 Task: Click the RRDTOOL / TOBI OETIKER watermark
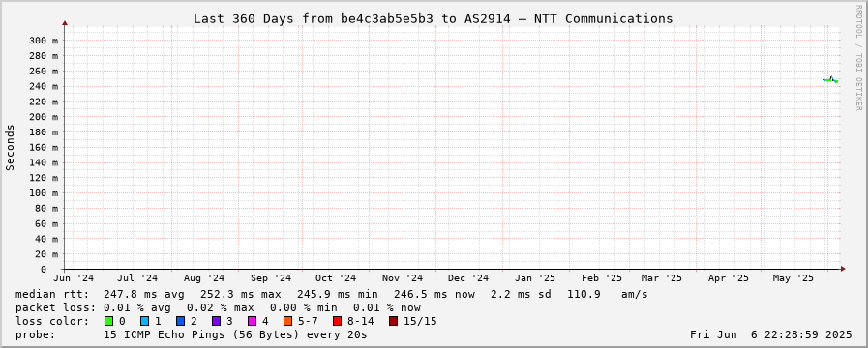(x=859, y=57)
